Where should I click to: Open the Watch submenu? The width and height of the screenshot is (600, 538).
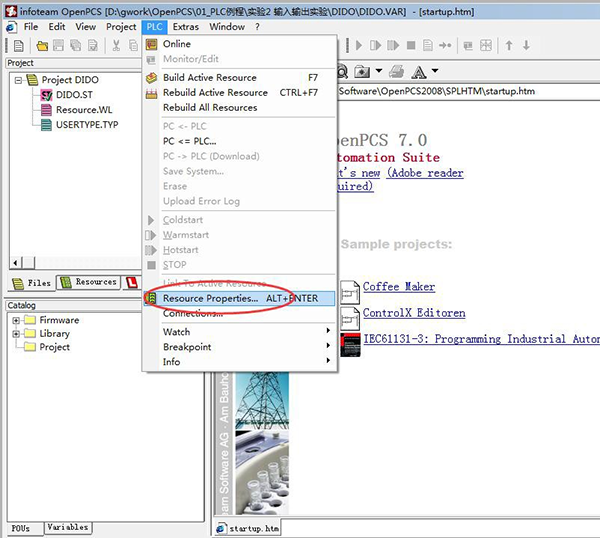click(x=177, y=332)
